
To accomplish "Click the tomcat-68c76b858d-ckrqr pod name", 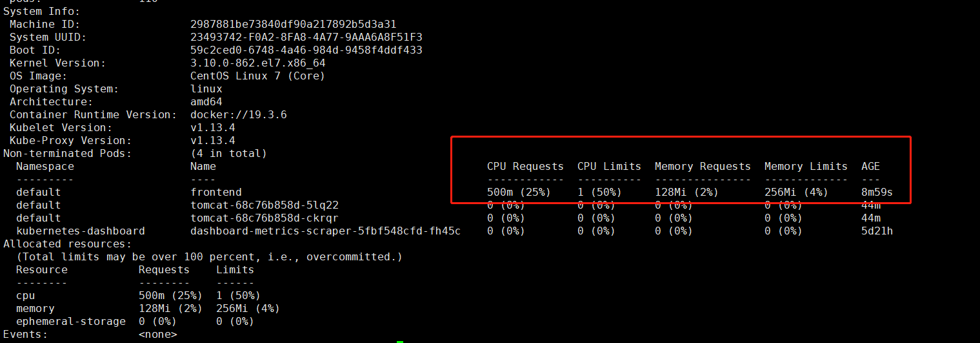I will pos(265,218).
